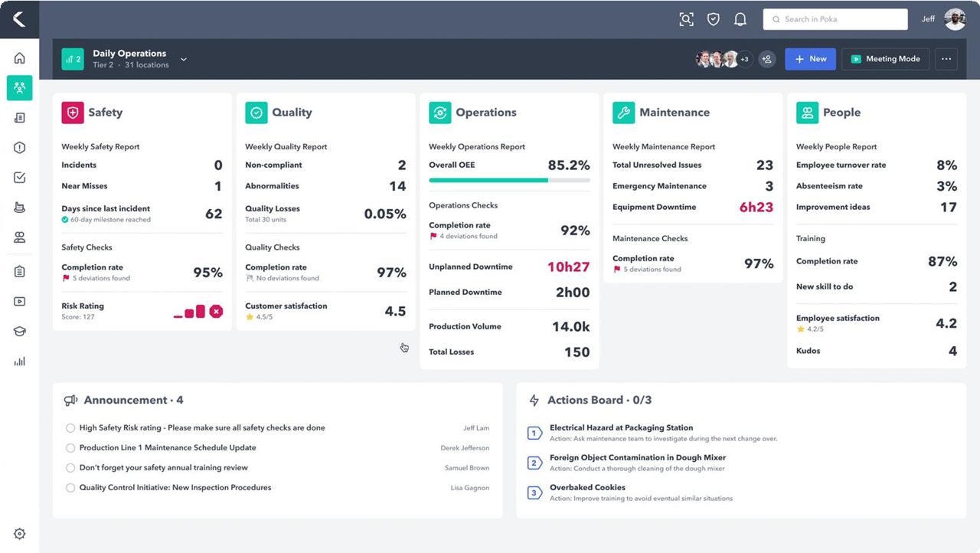Expand the Daily Operations dropdown chevron
The image size is (980, 553).
[x=184, y=59]
